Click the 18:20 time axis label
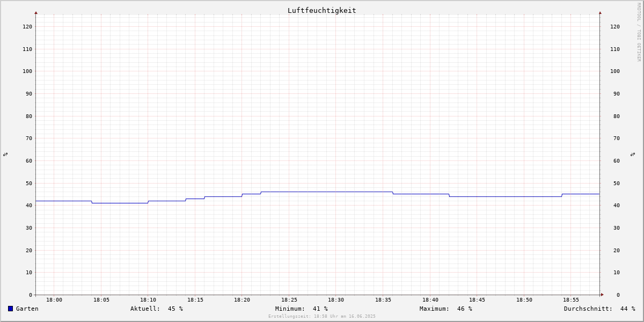The width and height of the screenshot is (644, 322). (242, 300)
